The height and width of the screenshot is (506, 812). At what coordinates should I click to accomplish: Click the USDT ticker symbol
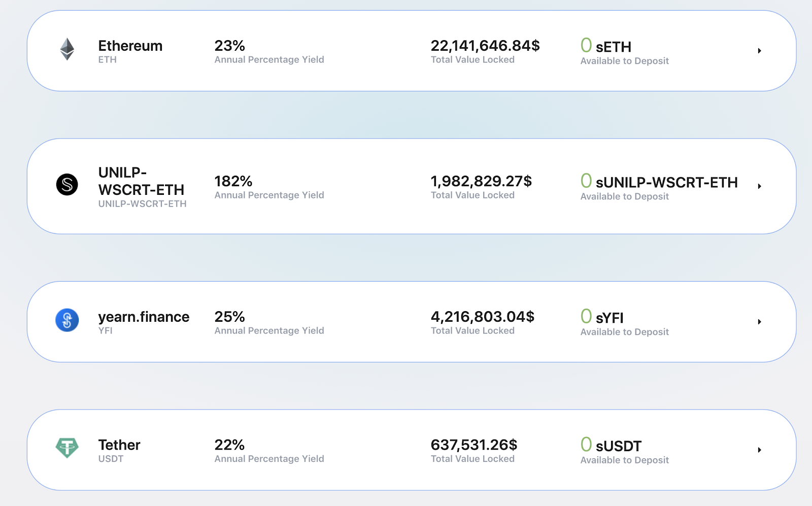click(111, 459)
